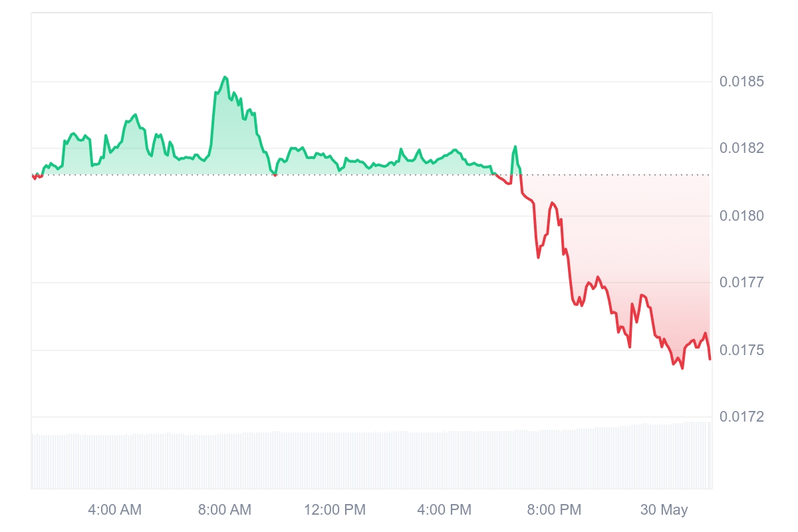Click the 4:00 AM time axis label
The height and width of the screenshot is (532, 798).
(x=114, y=510)
